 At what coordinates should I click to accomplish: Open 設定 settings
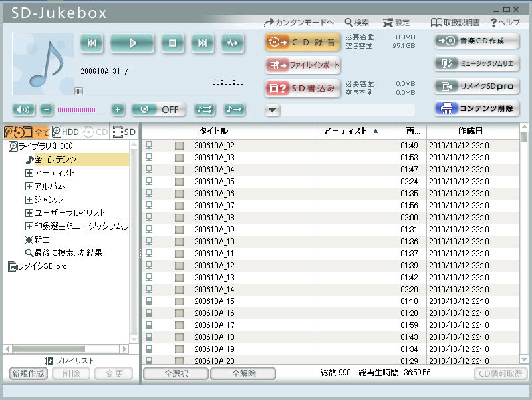(396, 23)
